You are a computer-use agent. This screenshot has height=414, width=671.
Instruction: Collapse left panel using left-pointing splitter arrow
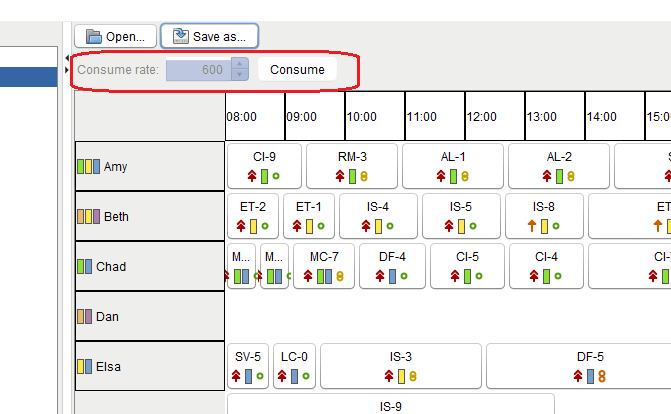[x=67, y=57]
